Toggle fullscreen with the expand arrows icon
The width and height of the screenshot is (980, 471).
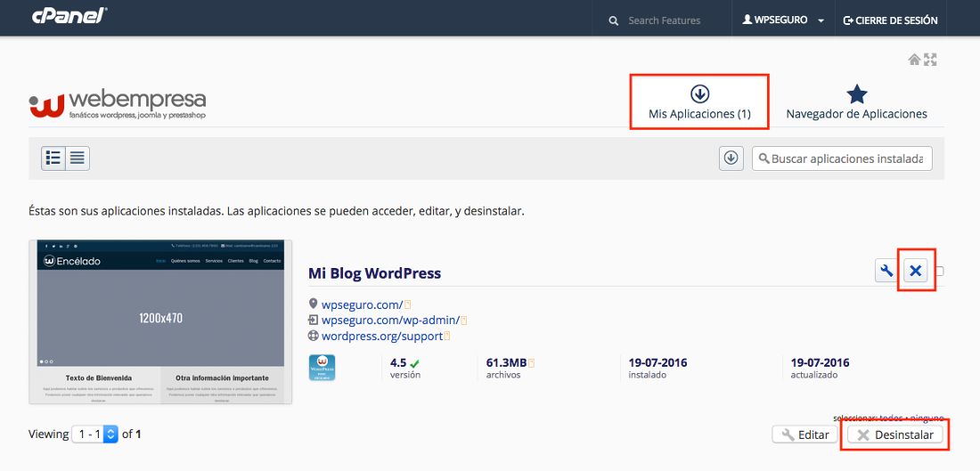coord(930,60)
